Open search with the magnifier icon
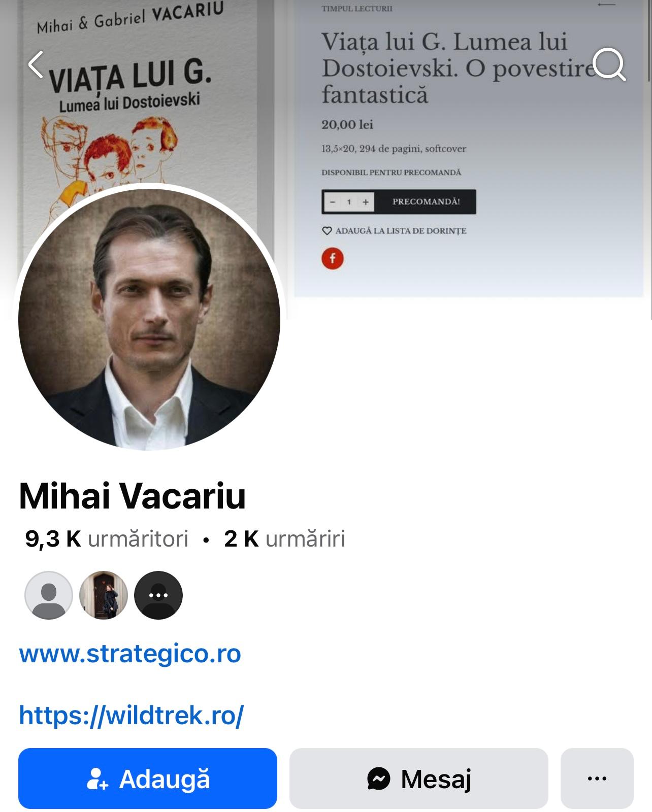 click(609, 64)
